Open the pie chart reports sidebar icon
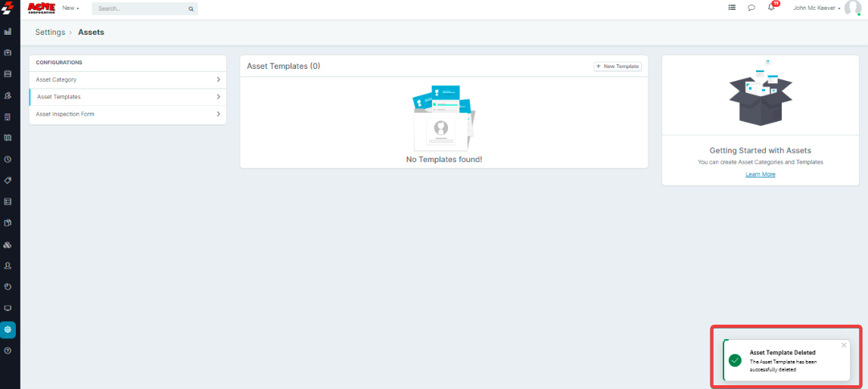The image size is (868, 389). click(8, 287)
